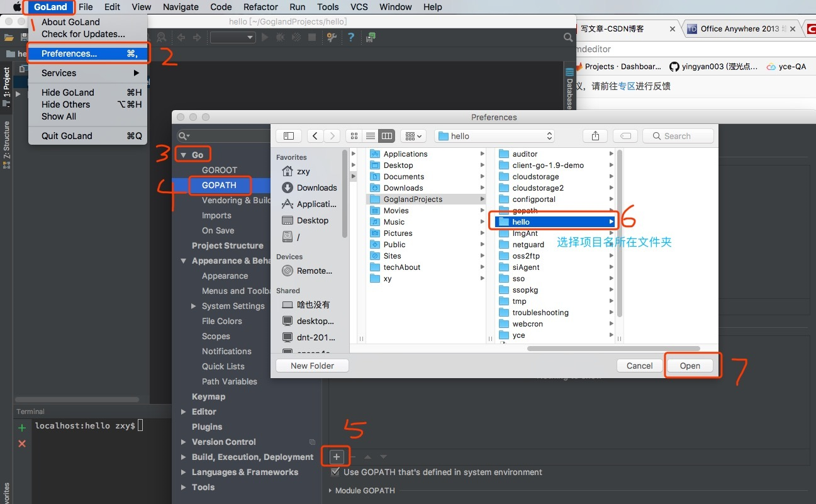Open the 1: Project tool window tab
The width and height of the screenshot is (816, 504).
pyautogui.click(x=7, y=86)
